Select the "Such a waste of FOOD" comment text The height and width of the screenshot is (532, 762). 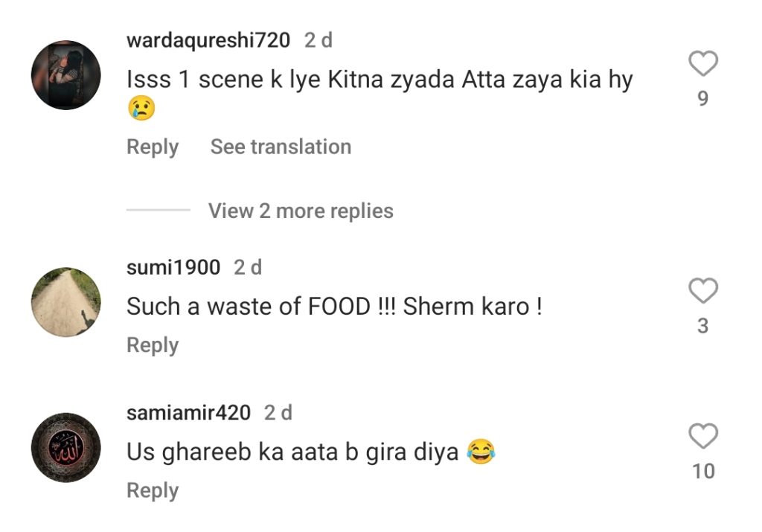coord(334,307)
